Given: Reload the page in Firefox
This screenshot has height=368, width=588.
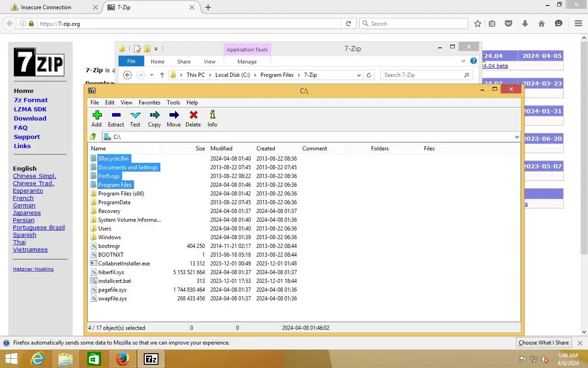Looking at the screenshot, I should [x=348, y=23].
